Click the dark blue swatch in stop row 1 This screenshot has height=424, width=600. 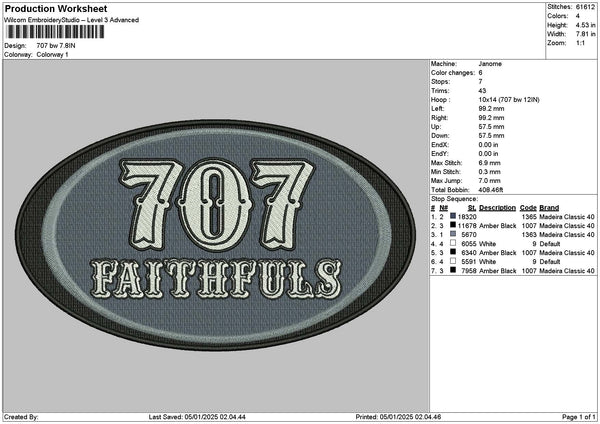pyautogui.click(x=453, y=217)
